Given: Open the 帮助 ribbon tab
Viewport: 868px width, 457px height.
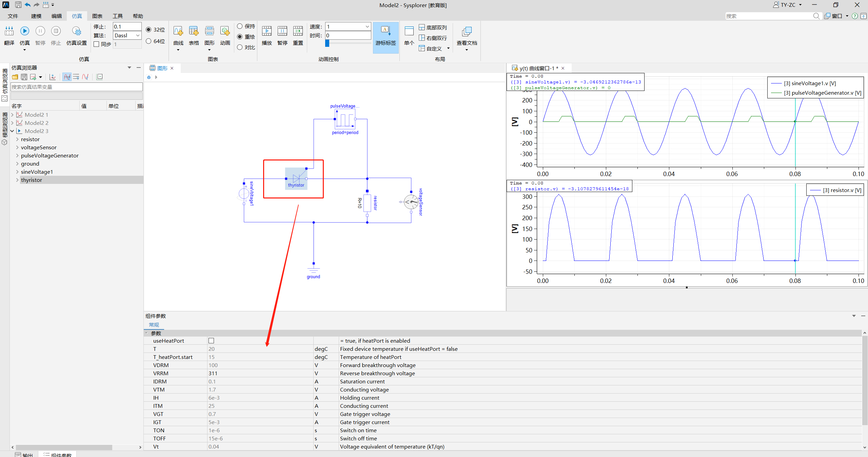Looking at the screenshot, I should click(138, 16).
